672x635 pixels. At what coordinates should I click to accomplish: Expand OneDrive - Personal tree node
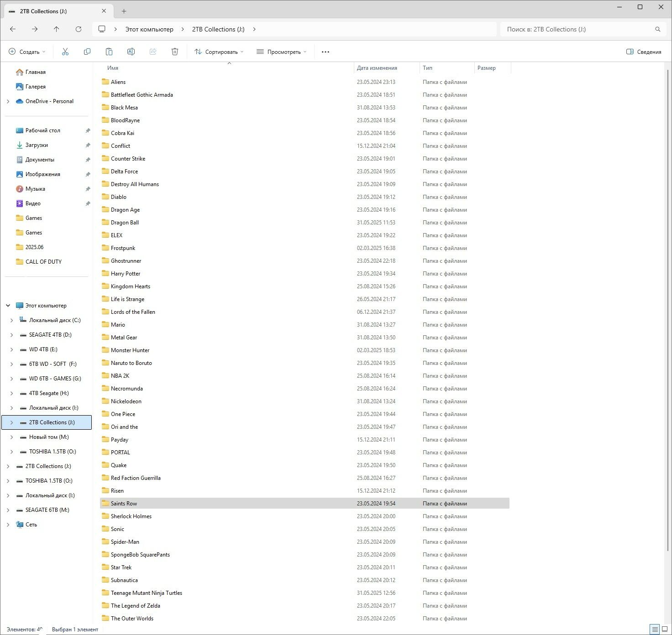tap(8, 101)
